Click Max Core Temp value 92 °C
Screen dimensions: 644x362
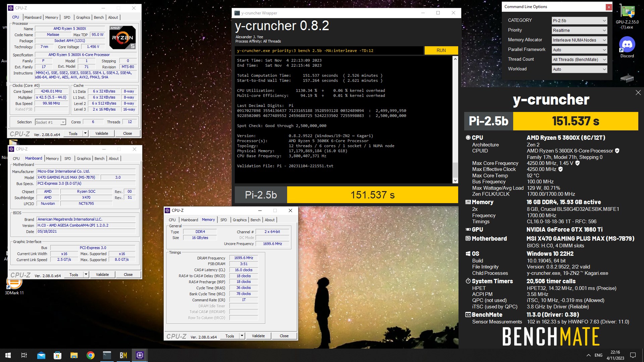tap(533, 176)
